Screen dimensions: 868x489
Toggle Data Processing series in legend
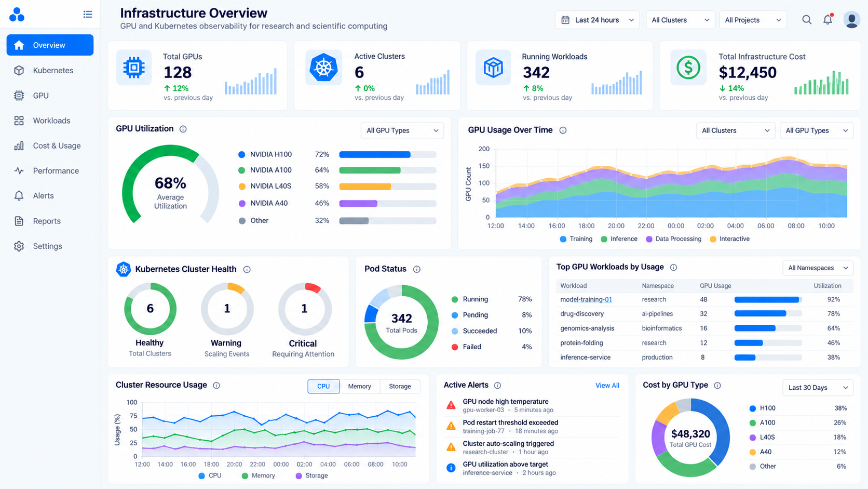coord(673,239)
